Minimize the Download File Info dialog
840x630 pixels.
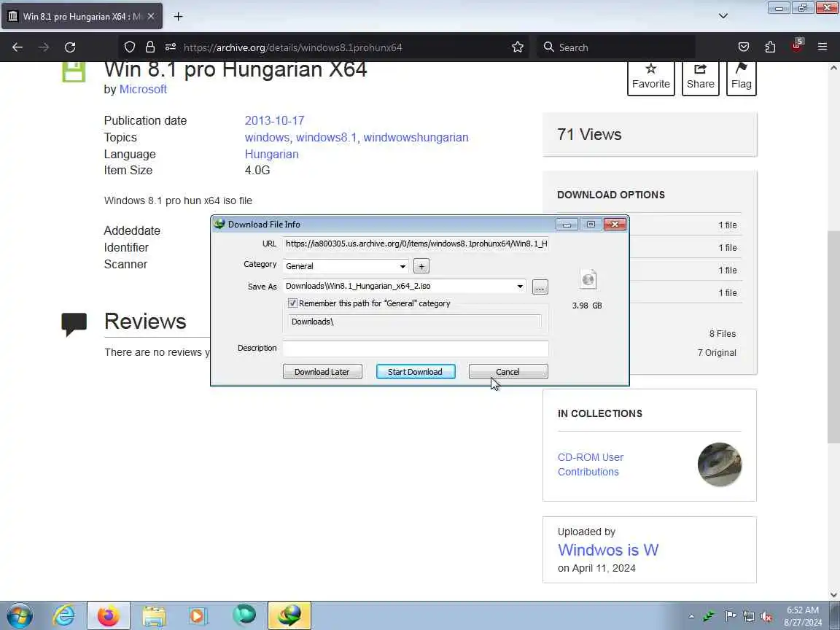[x=567, y=224]
